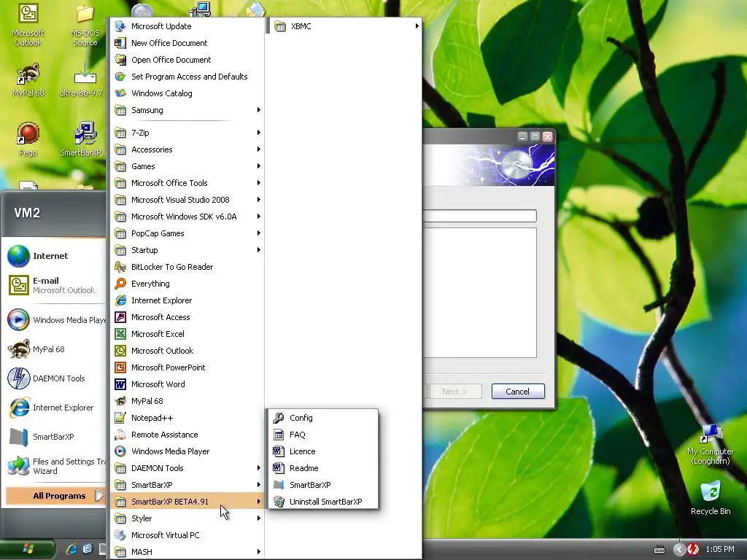
Task: Open the Styler program group
Action: (187, 518)
